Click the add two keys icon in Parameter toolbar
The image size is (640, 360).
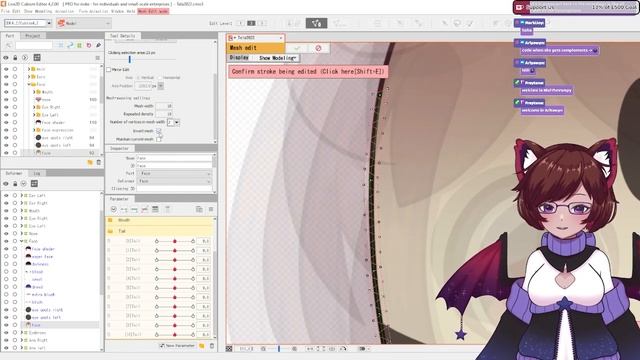pos(124,209)
